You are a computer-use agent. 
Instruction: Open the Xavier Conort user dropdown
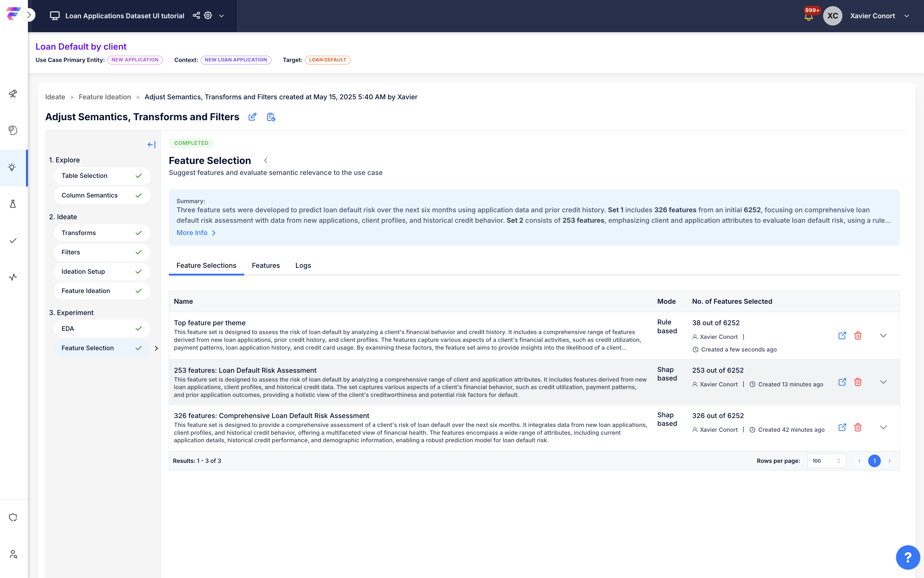point(907,16)
